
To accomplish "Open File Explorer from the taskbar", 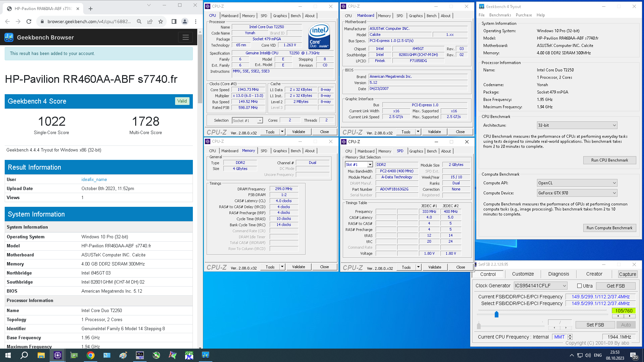I will pos(41,355).
